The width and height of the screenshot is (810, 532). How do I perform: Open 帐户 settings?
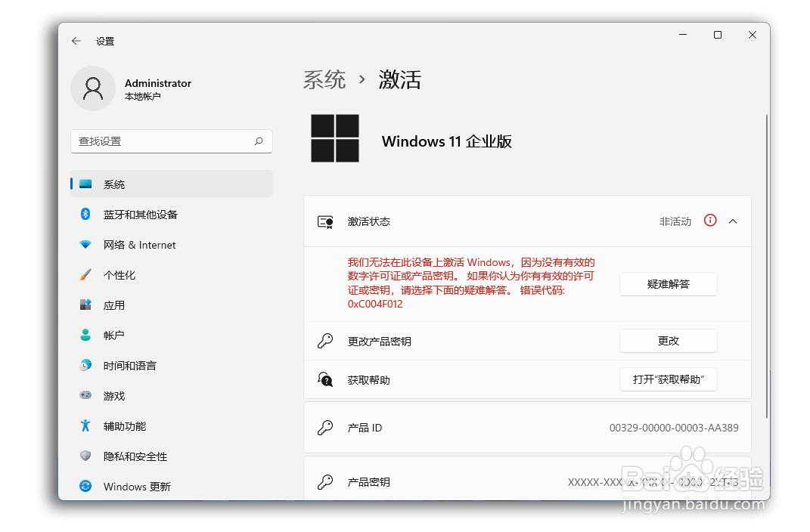coord(172,336)
